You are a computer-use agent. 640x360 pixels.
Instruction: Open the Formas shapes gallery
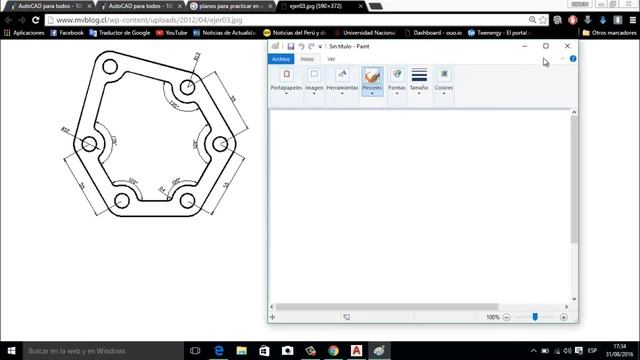[x=397, y=81]
